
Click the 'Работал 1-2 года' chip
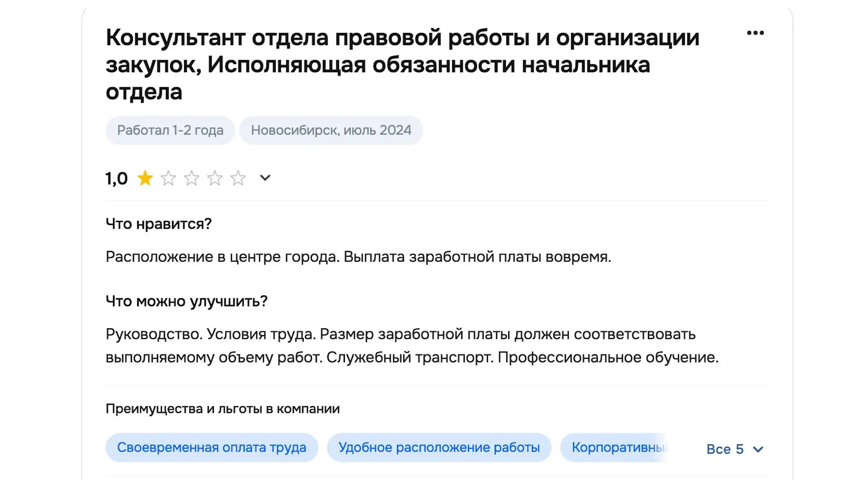point(170,130)
